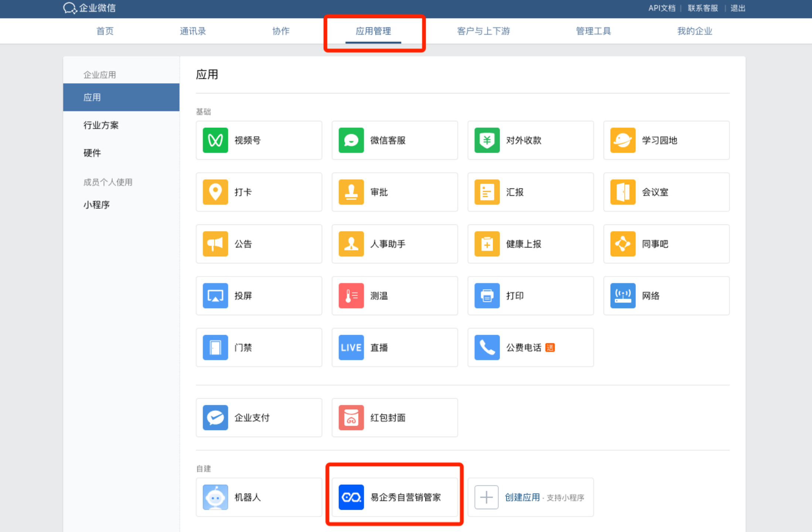Image resolution: width=812 pixels, height=532 pixels.
Task: Click the 创建应用 link
Action: click(x=523, y=497)
